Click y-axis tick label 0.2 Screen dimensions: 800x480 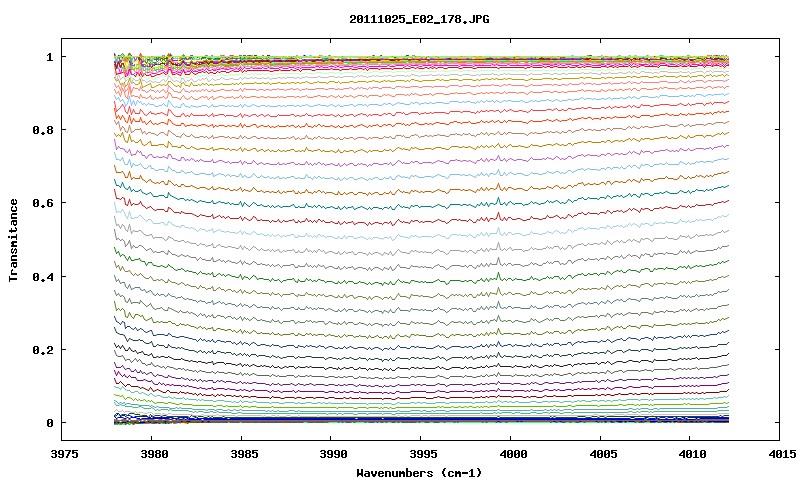pyautogui.click(x=43, y=350)
